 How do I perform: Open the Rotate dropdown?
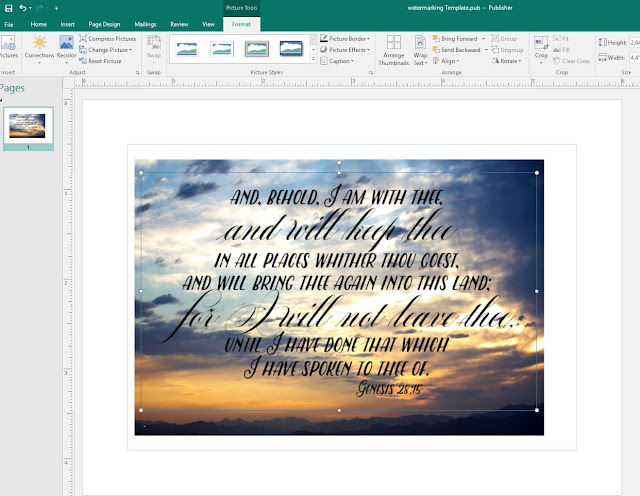pyautogui.click(x=507, y=61)
